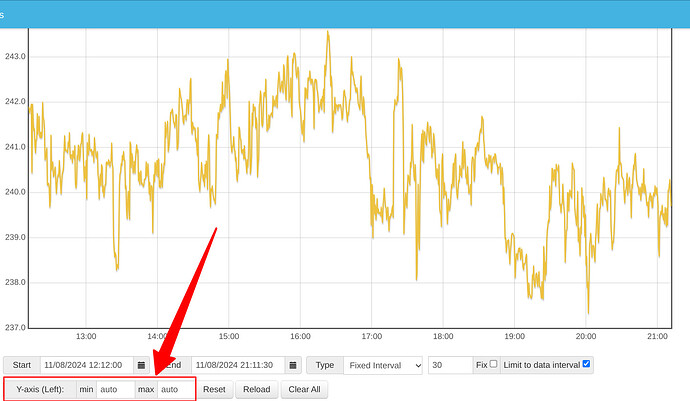Uncheck Limit to data interval
The width and height of the screenshot is (690, 401).
tap(586, 364)
